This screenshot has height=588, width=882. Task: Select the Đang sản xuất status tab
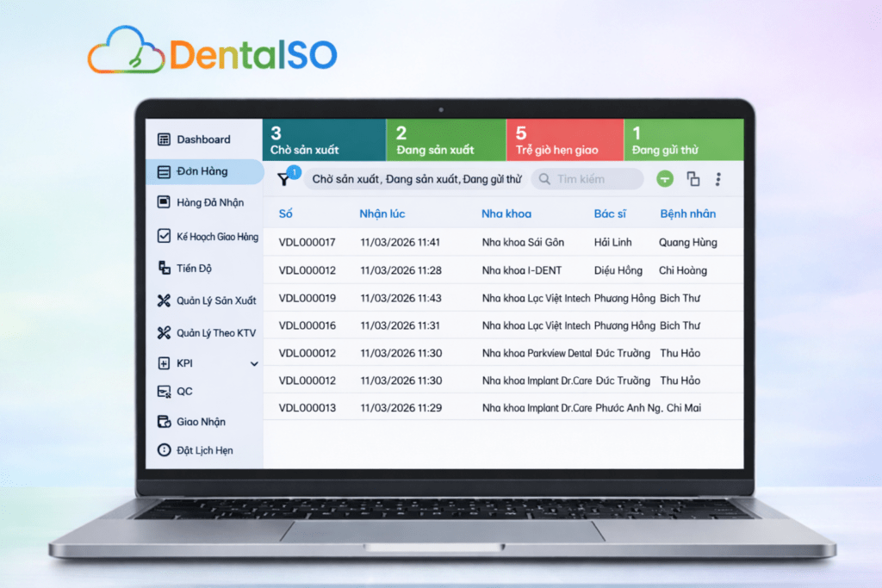coord(446,139)
